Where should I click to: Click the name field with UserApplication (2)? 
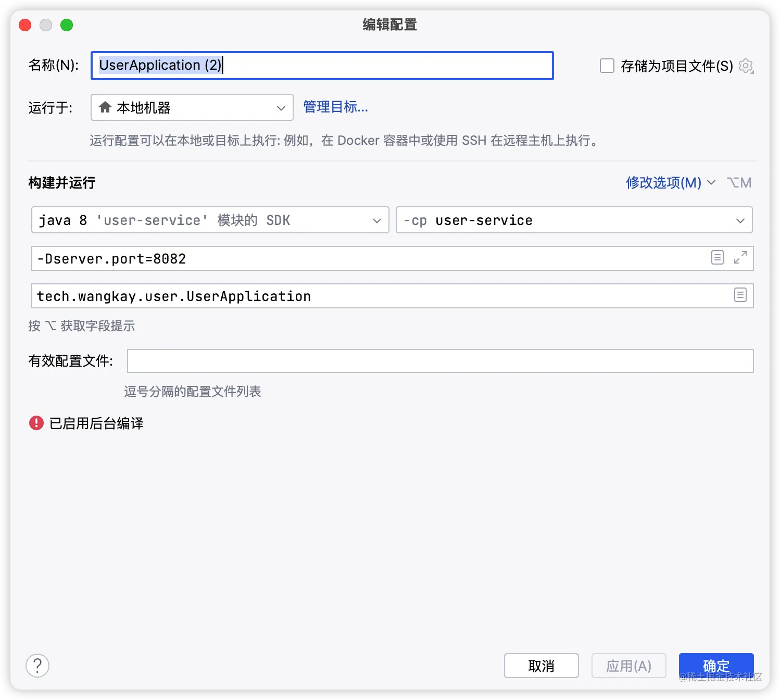coord(322,66)
